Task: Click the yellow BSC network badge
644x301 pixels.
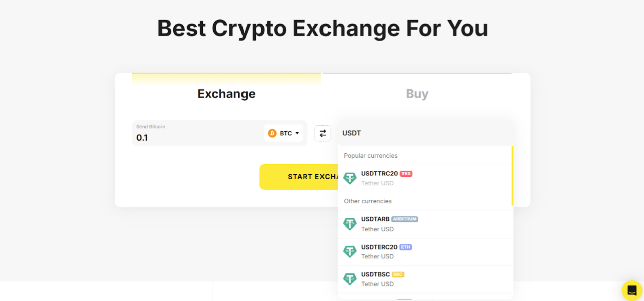Action: pos(398,275)
